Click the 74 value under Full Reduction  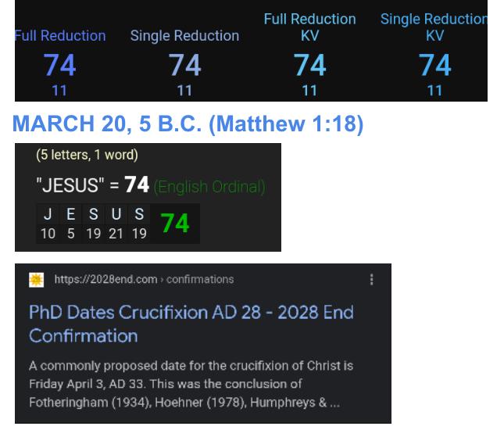[59, 65]
